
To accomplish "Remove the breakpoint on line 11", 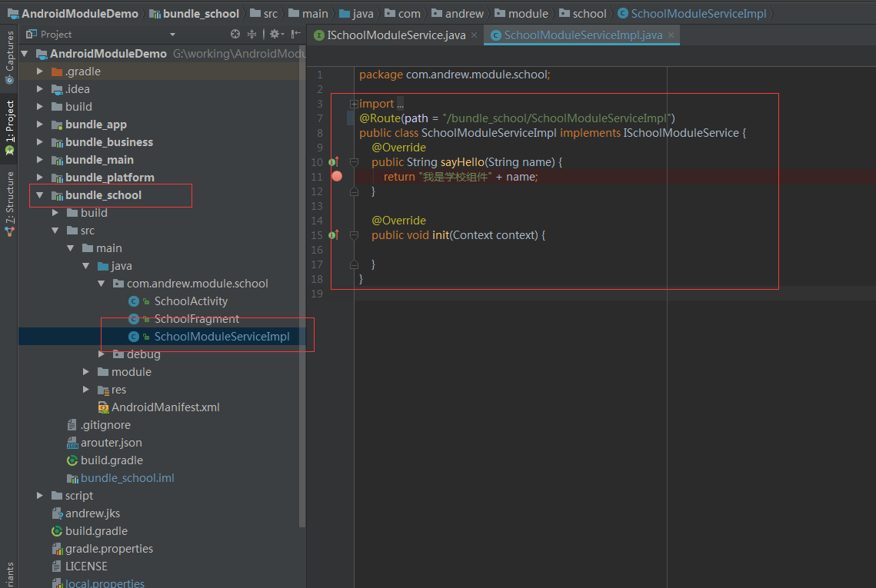I will (337, 177).
